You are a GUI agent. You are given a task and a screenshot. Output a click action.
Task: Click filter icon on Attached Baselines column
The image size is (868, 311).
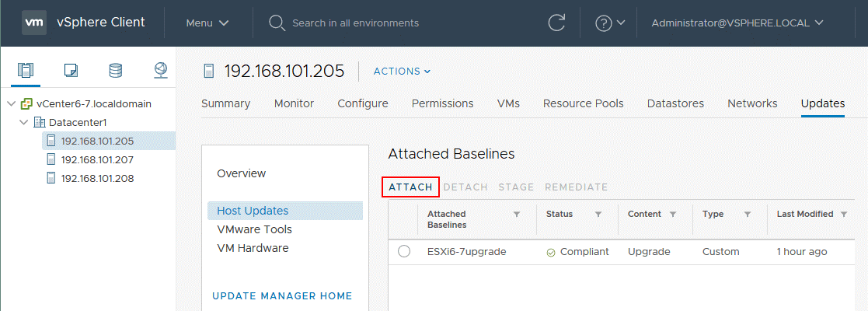point(517,214)
